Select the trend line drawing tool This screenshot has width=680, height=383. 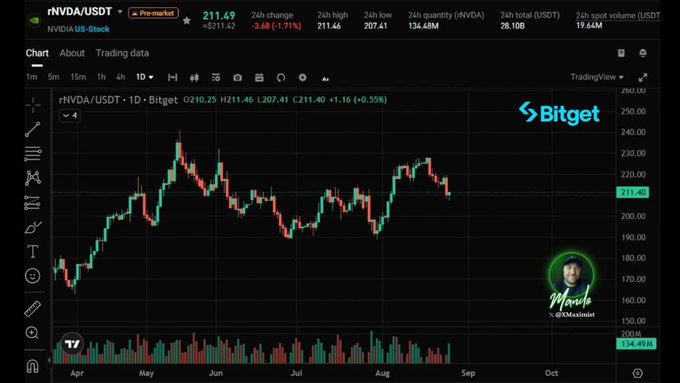[33, 129]
